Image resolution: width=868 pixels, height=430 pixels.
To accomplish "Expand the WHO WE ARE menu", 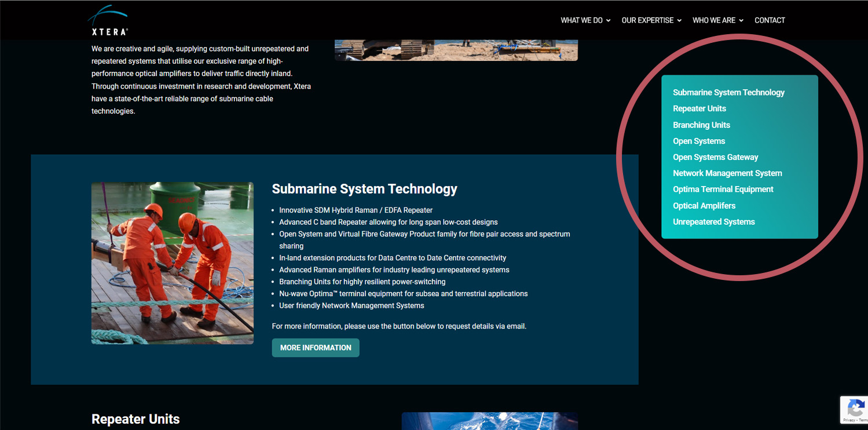I will point(718,20).
